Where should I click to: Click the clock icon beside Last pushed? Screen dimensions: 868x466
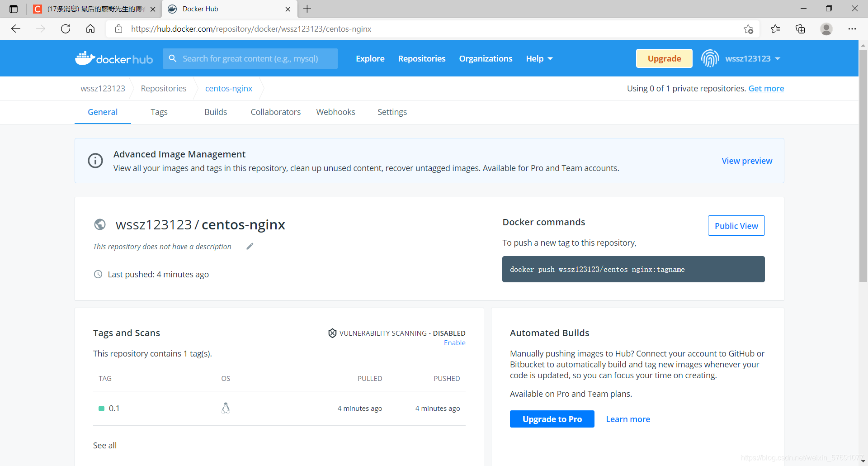(98, 274)
